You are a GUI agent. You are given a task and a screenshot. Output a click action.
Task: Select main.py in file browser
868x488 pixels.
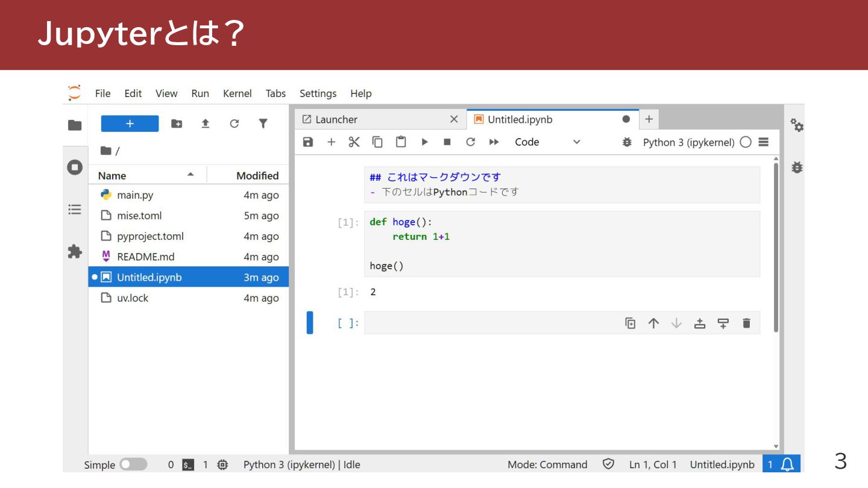pos(189,195)
